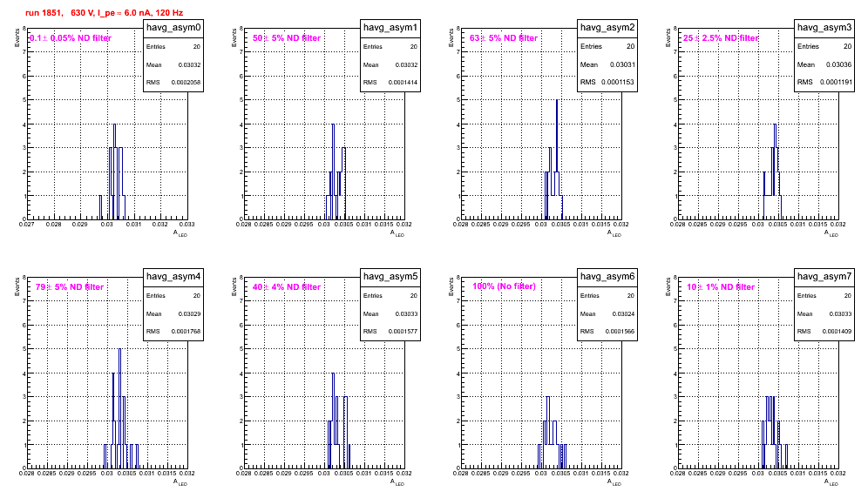Select the '25± 2.5% ND filter' label
The image size is (868, 498).
point(721,38)
